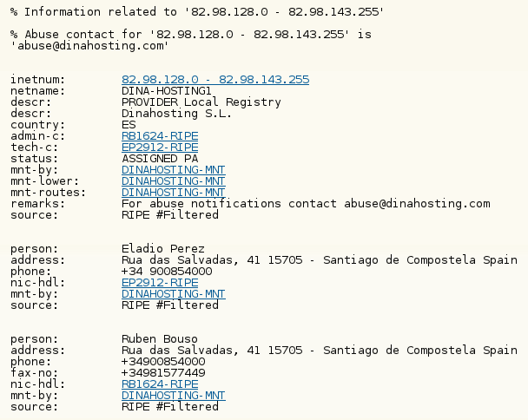Open the inetnum 82.98.128.0 - 82.98.143.255 link
The width and height of the screenshot is (528, 420).
click(x=215, y=80)
